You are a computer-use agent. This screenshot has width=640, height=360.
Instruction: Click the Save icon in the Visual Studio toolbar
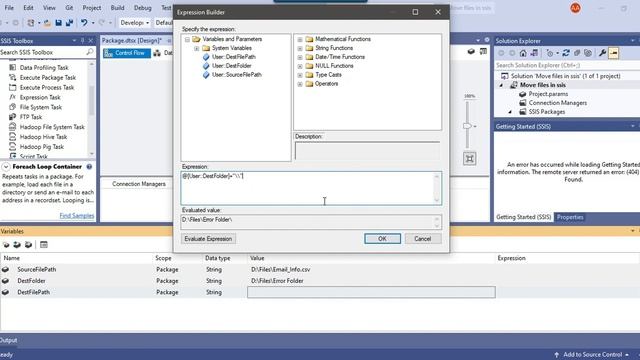point(58,23)
